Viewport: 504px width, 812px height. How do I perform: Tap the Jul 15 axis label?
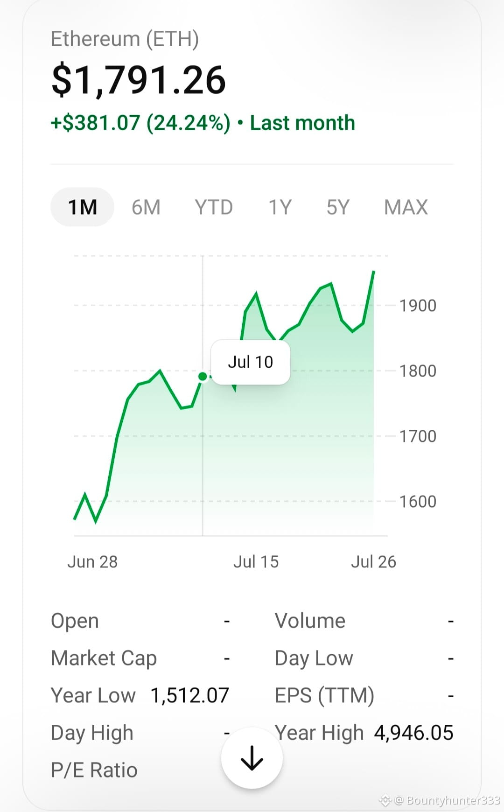256,561
